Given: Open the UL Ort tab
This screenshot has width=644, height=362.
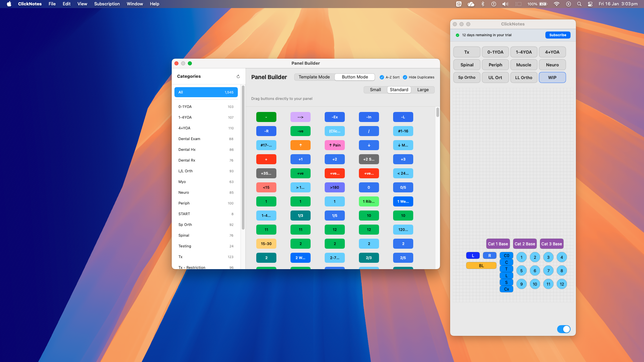Looking at the screenshot, I should 495,77.
